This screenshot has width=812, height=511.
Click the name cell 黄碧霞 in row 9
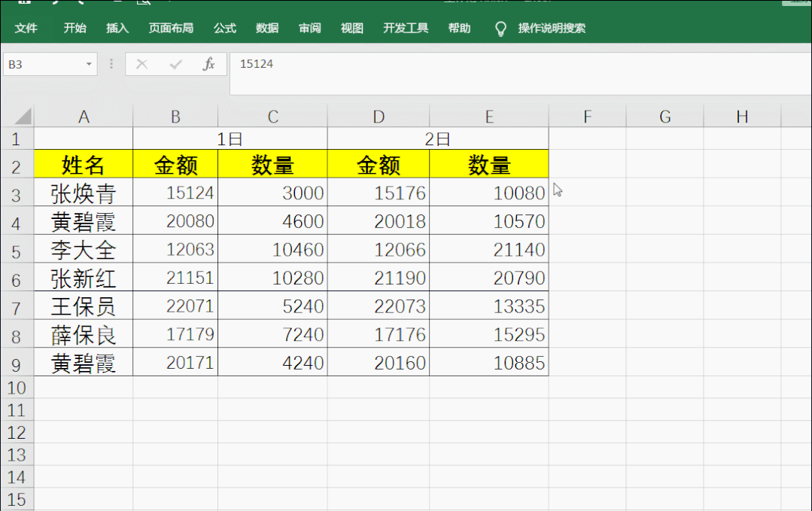coord(84,362)
